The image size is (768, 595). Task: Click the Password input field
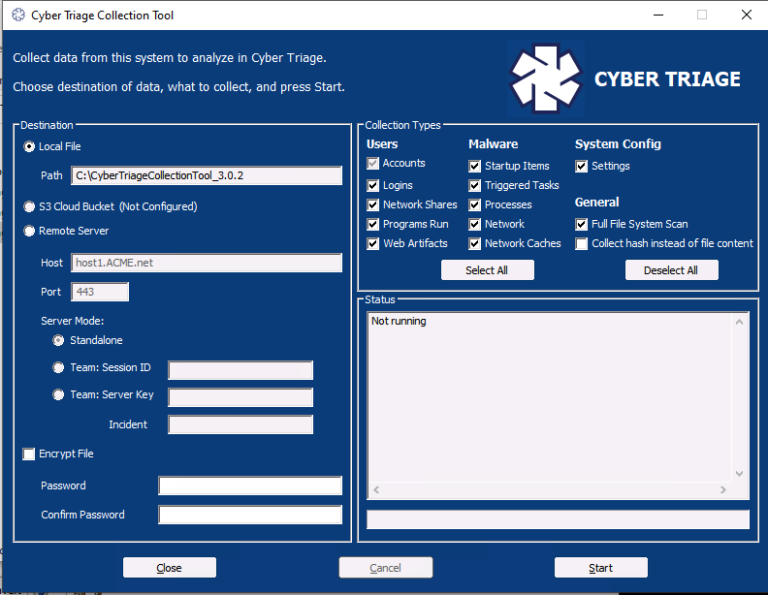pyautogui.click(x=250, y=486)
